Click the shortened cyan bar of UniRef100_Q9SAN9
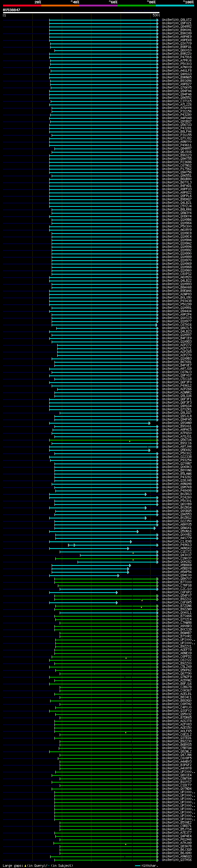The width and height of the screenshot is (197, 868). coord(100,423)
